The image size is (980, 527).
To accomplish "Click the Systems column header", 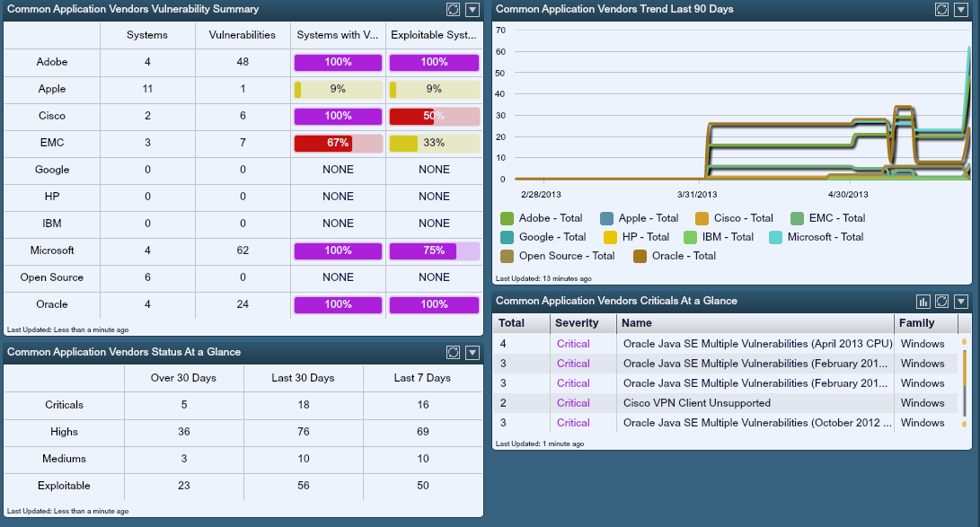I will click(x=147, y=35).
